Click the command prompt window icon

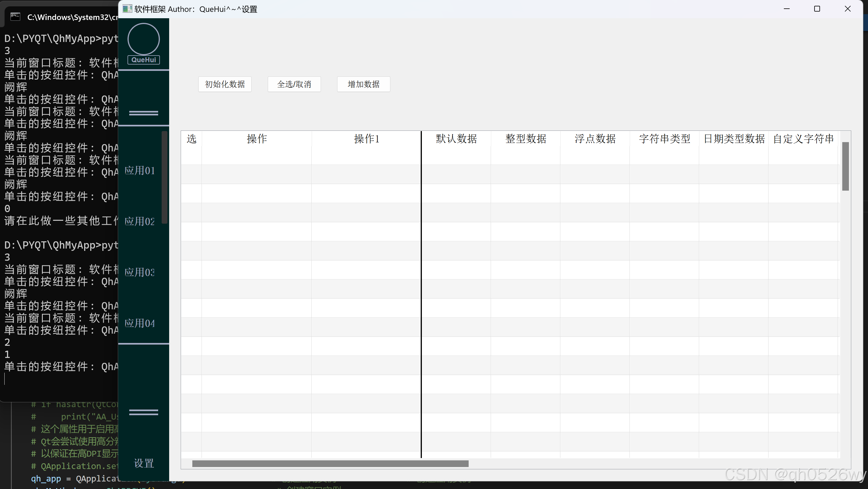click(15, 16)
